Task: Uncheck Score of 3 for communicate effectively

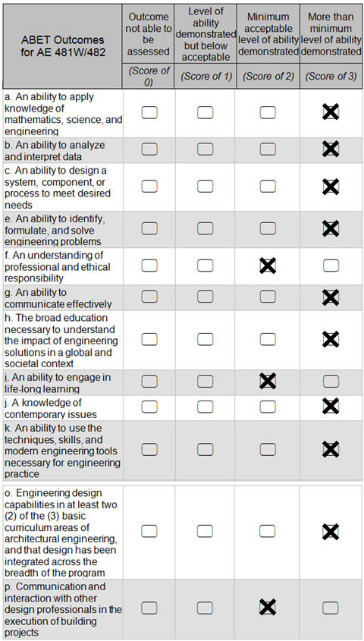Action: tap(331, 297)
